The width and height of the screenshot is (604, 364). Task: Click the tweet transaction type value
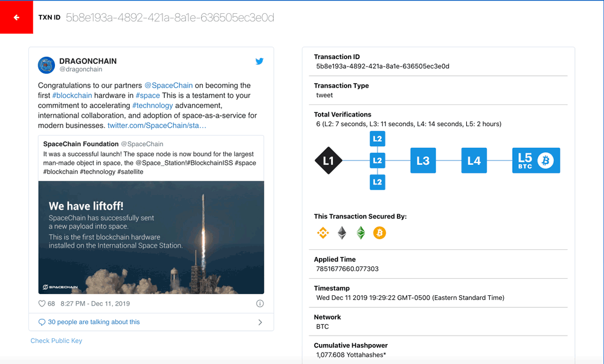[x=324, y=95]
